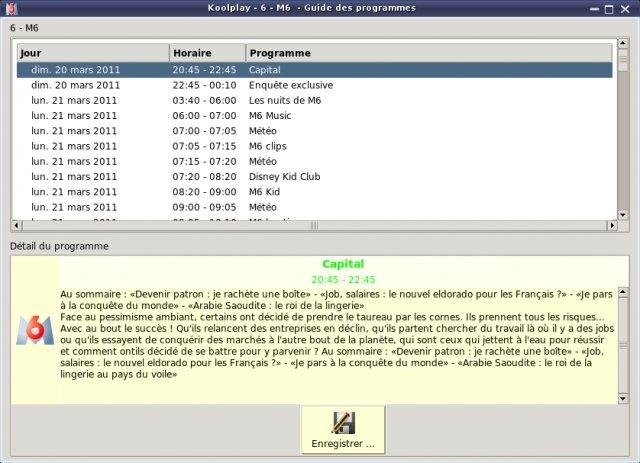This screenshot has width=640, height=463.
Task: Click the programme list scroll-up arrow
Action: (x=623, y=43)
